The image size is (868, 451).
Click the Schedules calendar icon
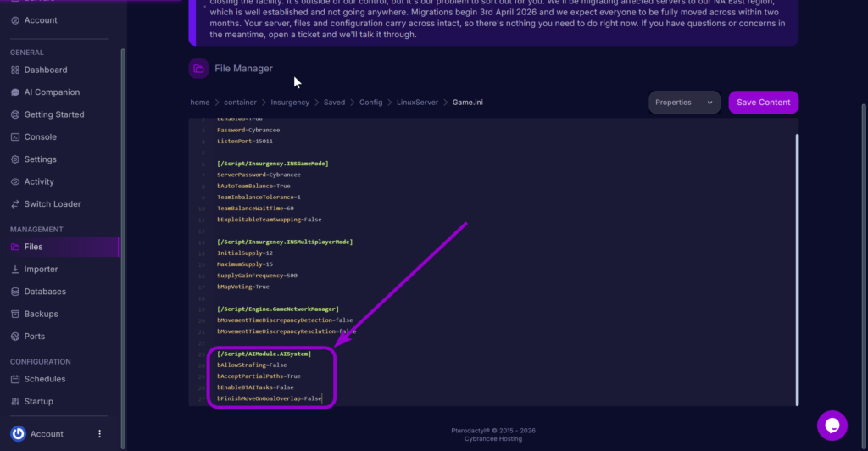[15, 379]
